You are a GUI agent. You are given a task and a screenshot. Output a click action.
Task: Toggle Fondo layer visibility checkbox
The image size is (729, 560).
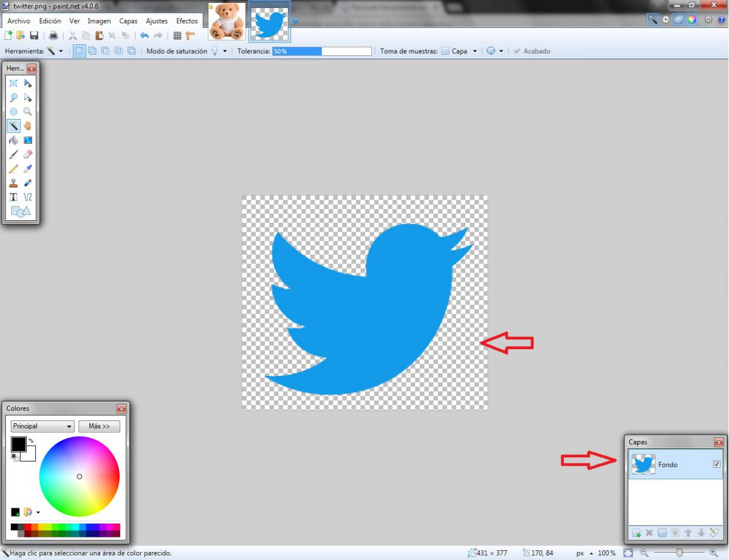pos(716,464)
